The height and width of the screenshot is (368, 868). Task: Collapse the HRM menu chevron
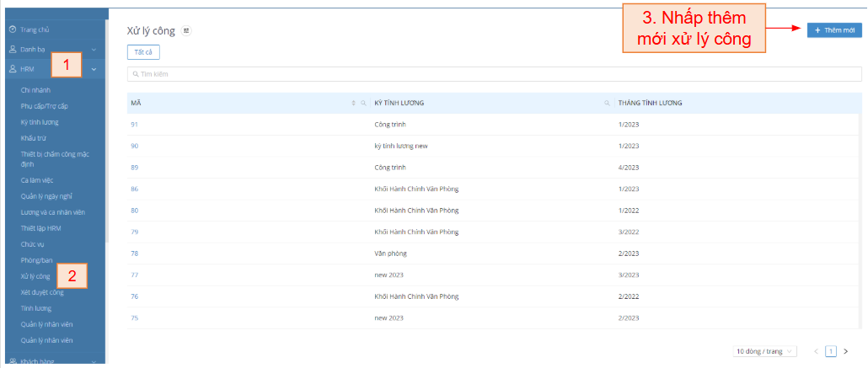[x=94, y=69]
